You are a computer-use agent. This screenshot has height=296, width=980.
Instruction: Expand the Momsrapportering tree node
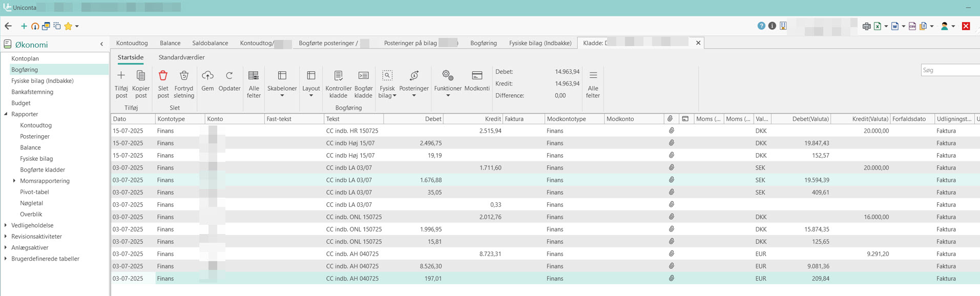[14, 181]
